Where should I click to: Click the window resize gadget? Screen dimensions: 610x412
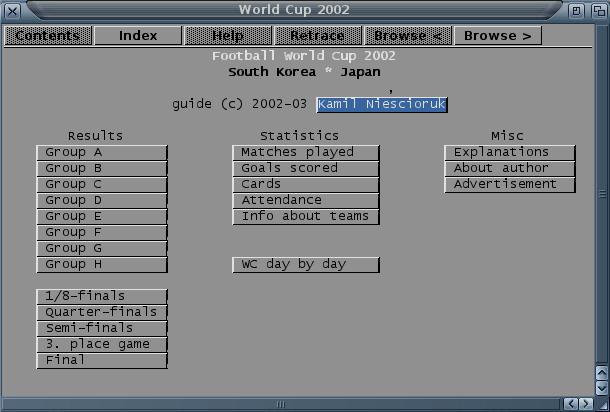(x=601, y=404)
